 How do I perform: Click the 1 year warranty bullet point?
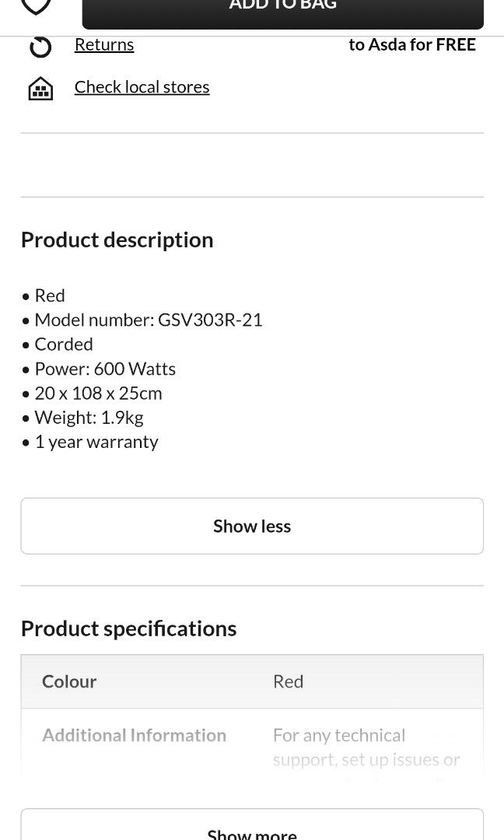click(x=96, y=441)
